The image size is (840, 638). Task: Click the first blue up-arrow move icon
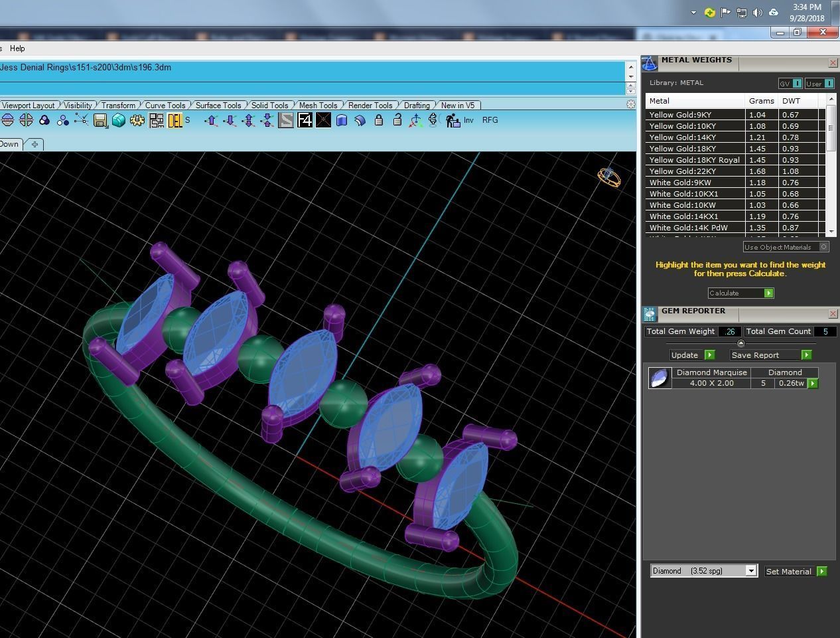pyautogui.click(x=211, y=120)
